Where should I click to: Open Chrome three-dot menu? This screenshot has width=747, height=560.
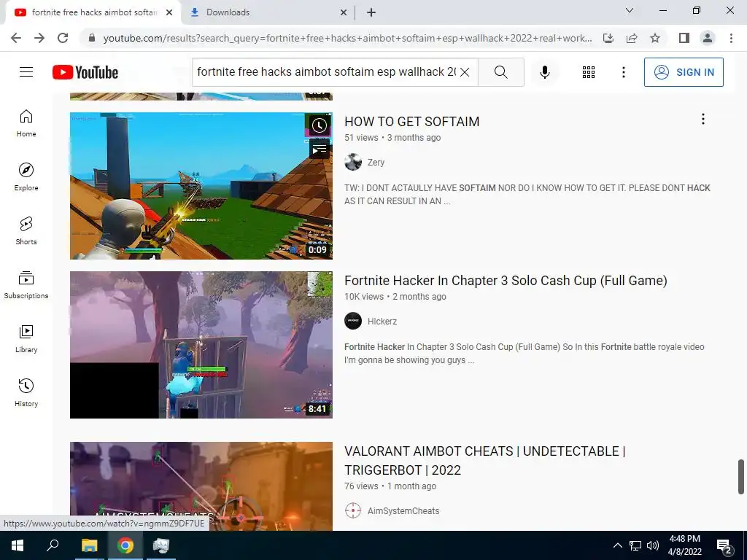click(731, 38)
